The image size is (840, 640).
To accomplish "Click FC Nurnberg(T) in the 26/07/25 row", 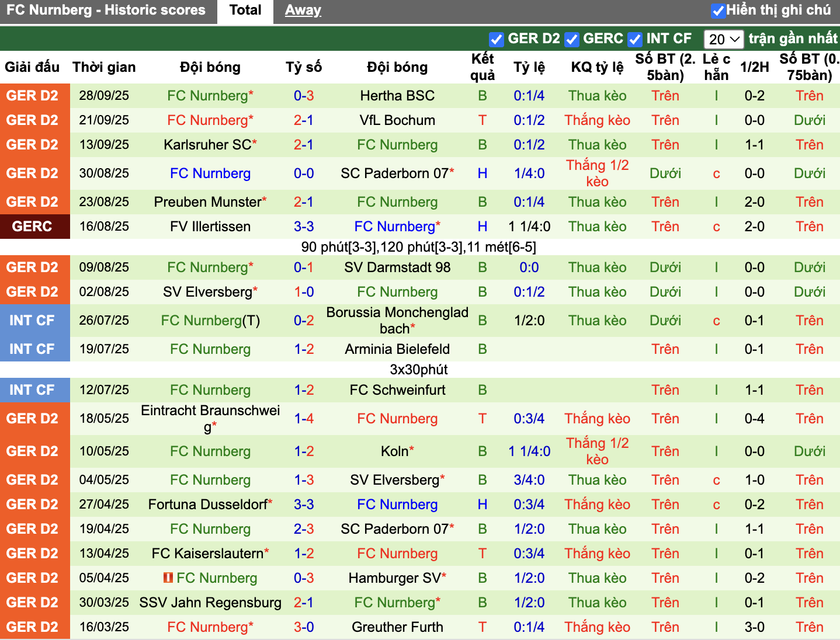I will tap(210, 321).
